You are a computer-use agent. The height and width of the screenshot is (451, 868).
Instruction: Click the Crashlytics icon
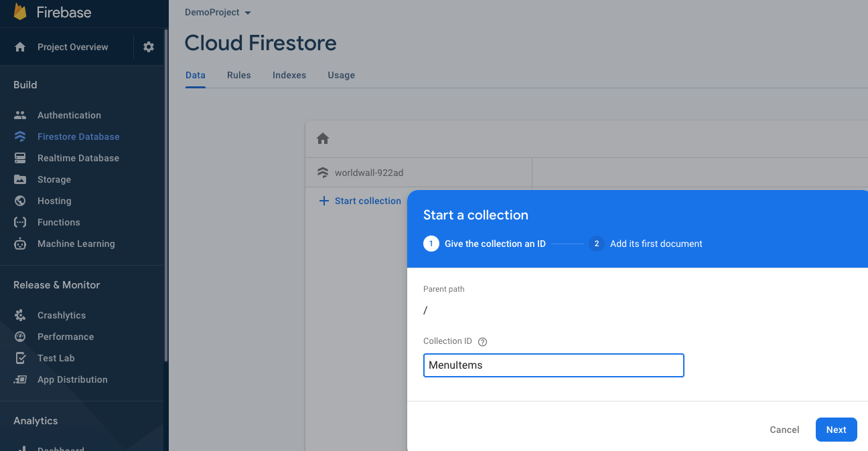[x=20, y=315]
